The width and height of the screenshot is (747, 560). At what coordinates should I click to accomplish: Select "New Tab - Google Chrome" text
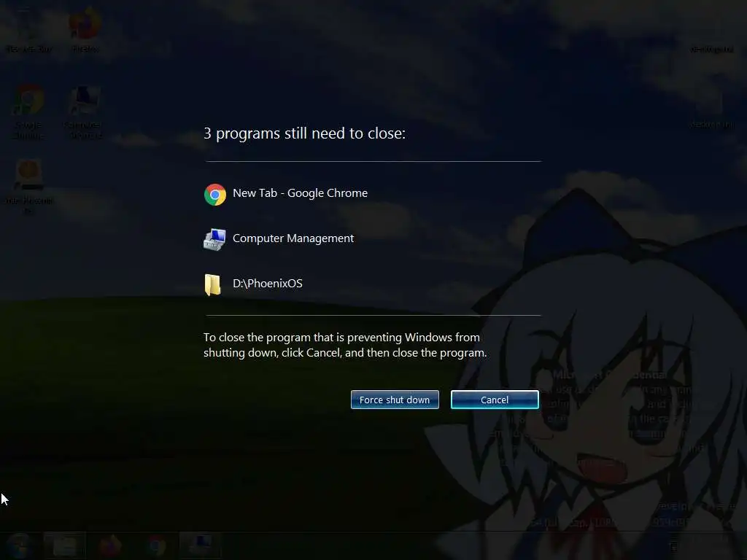(300, 192)
